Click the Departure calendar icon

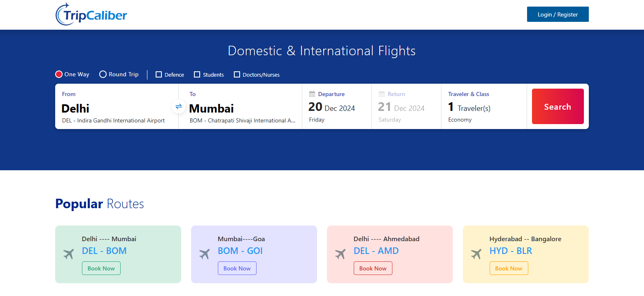click(x=312, y=94)
